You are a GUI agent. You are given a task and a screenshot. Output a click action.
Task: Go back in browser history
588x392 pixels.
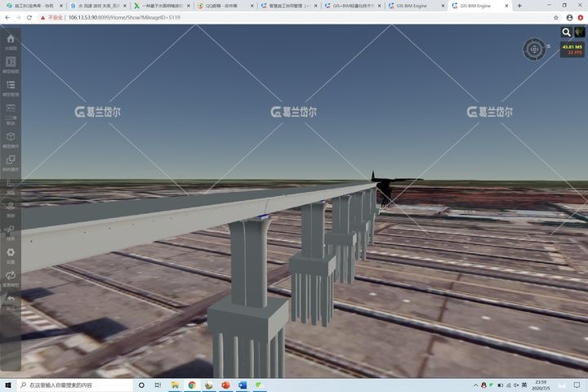point(7,18)
